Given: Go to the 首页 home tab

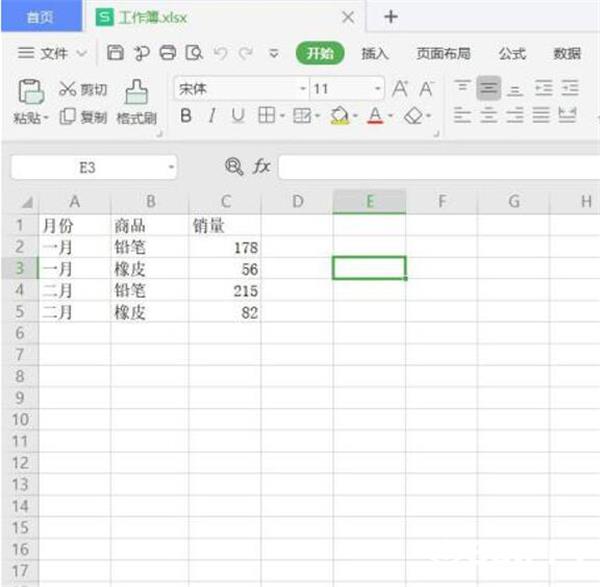Looking at the screenshot, I should coord(41,16).
